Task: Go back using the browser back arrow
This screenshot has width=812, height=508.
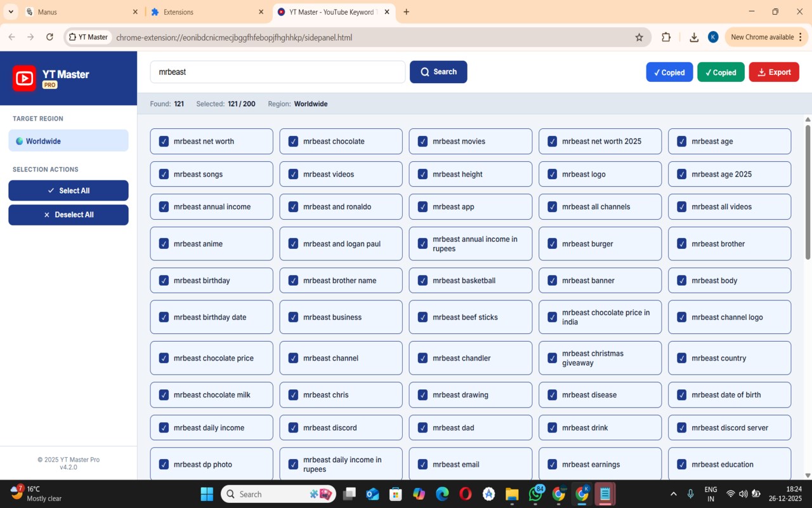Action: coord(11,37)
